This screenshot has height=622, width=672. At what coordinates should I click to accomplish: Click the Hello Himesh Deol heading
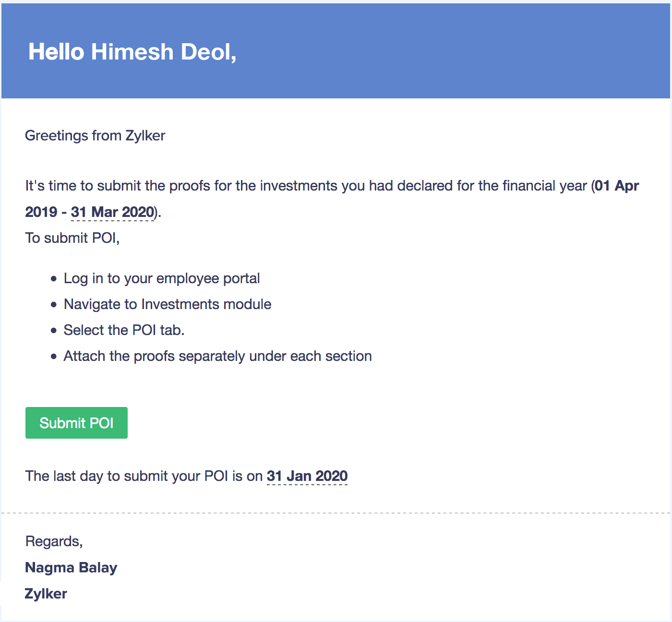[132, 52]
